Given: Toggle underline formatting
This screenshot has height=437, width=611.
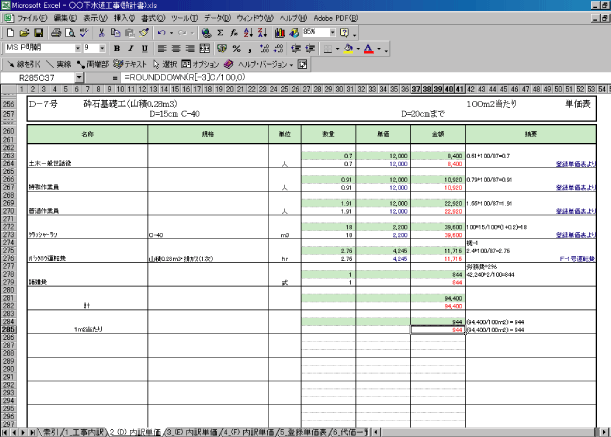Looking at the screenshot, I should tap(145, 49).
